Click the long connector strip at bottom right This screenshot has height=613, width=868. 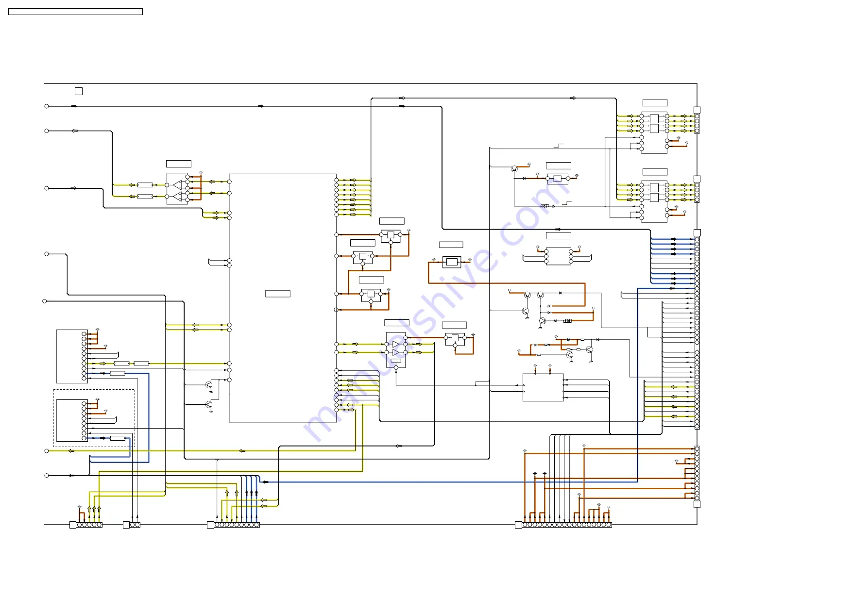pyautogui.click(x=567, y=525)
